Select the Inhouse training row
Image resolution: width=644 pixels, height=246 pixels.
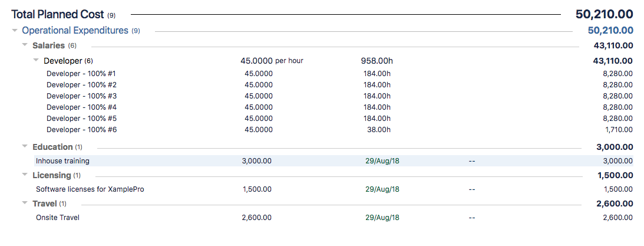62,161
